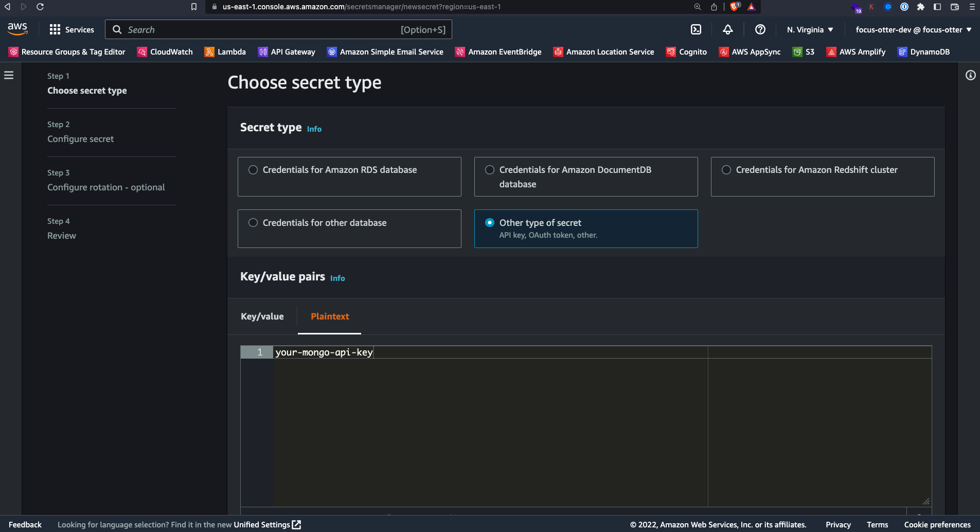Viewport: 980px width, 532px height.
Task: Open the browser main hamburger menu
Action: click(x=972, y=7)
